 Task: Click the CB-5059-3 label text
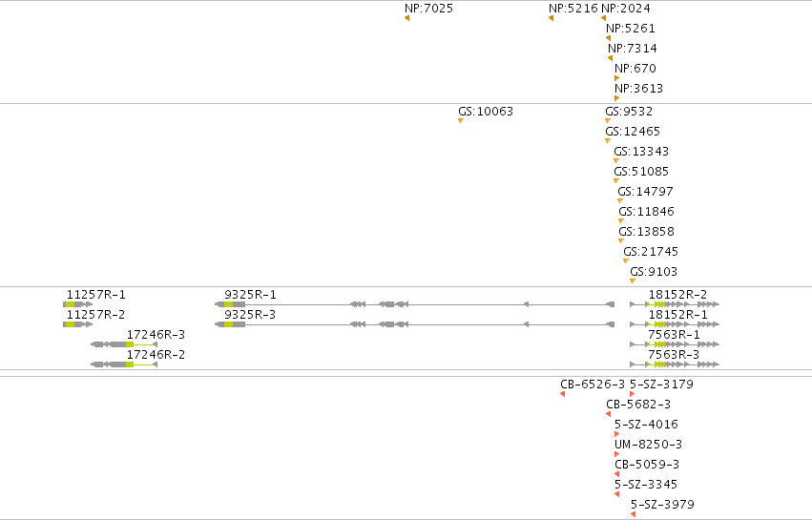click(x=647, y=465)
